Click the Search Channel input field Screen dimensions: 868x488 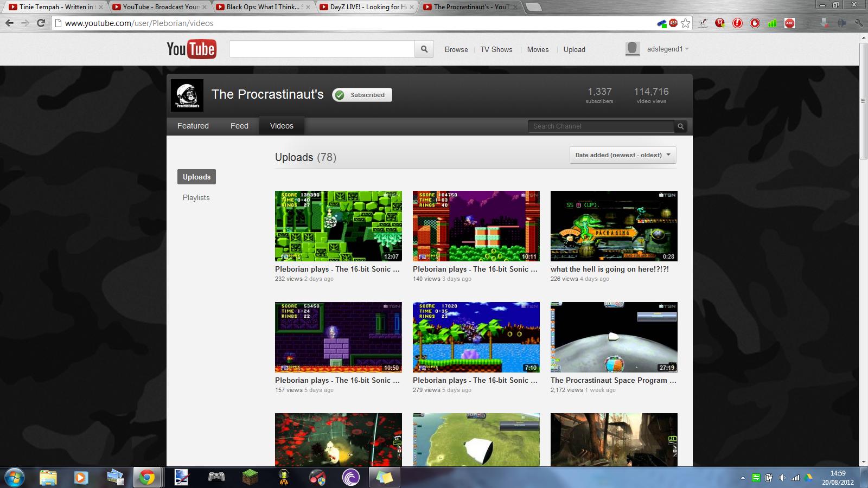tap(601, 126)
